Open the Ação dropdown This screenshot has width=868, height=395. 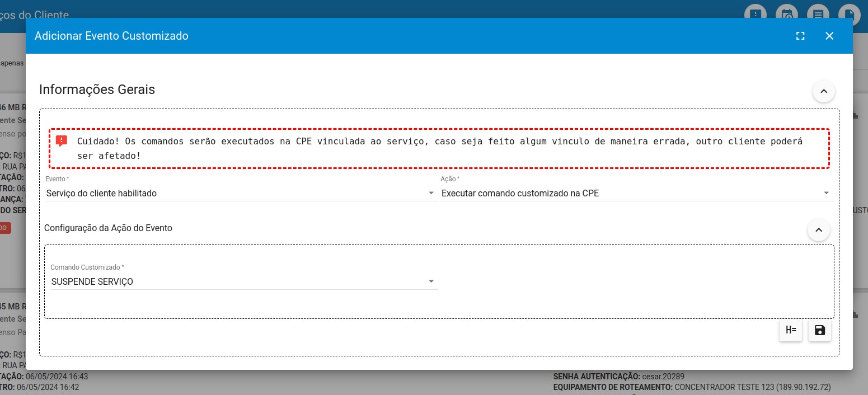click(x=636, y=193)
